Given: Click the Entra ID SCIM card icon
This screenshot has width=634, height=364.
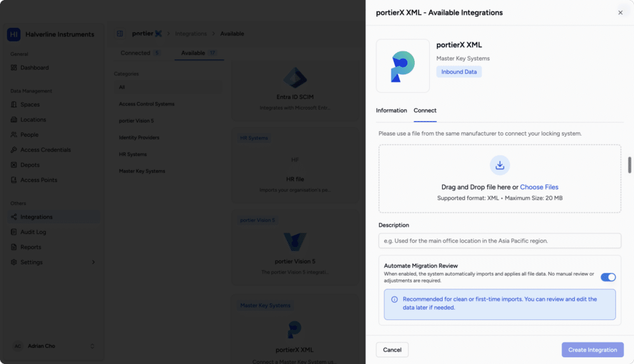Looking at the screenshot, I should click(295, 77).
